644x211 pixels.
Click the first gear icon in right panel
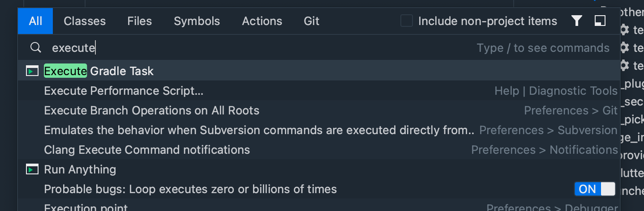click(x=624, y=30)
